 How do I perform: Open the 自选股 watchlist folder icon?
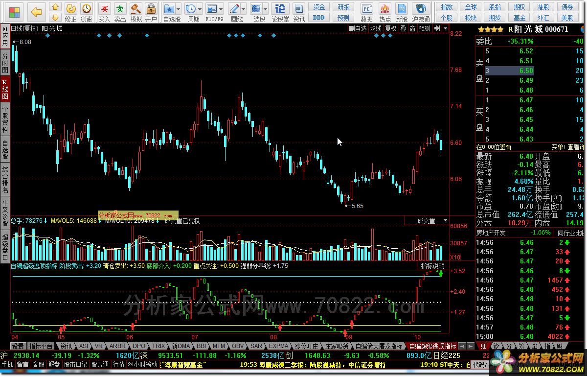click(x=169, y=9)
